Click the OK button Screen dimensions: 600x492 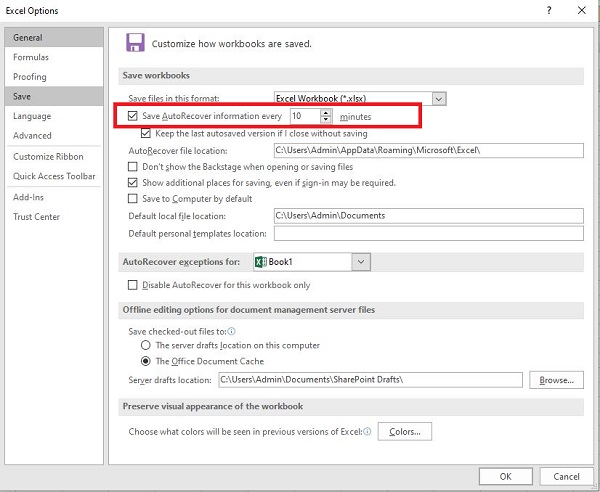point(505,476)
